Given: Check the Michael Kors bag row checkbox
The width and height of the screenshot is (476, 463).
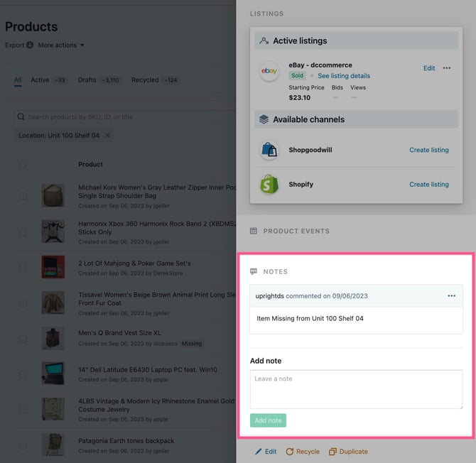Looking at the screenshot, I should [x=23, y=195].
